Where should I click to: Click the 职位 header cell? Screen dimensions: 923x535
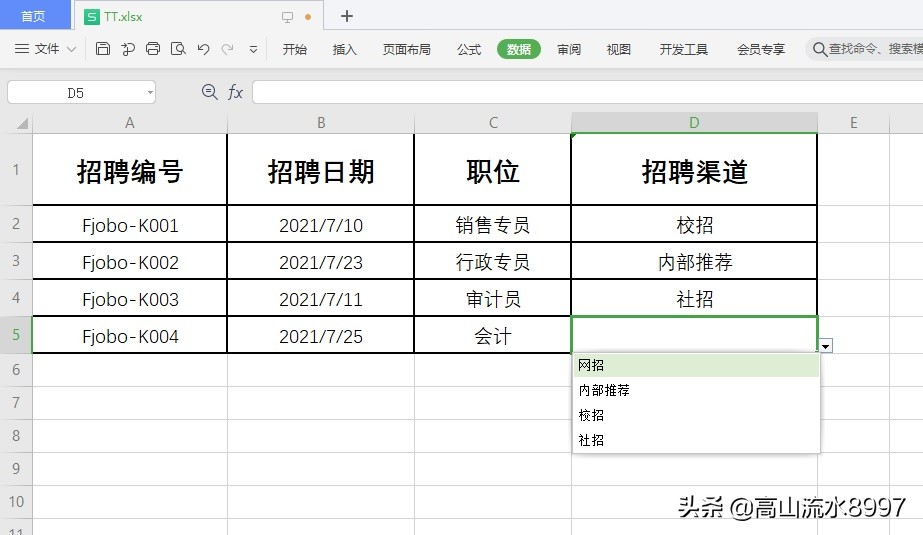click(x=493, y=170)
